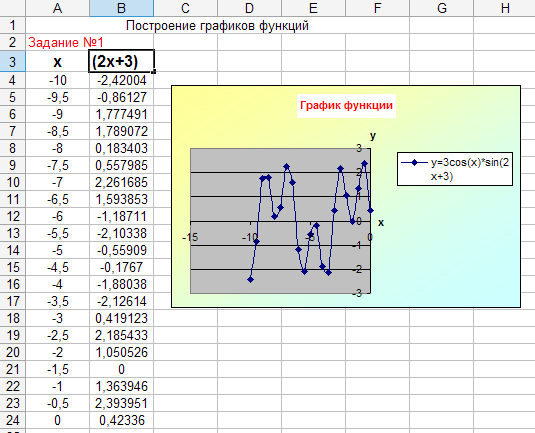Screen dimensions: 535x433
Task: Select column header H
Action: [x=505, y=8]
